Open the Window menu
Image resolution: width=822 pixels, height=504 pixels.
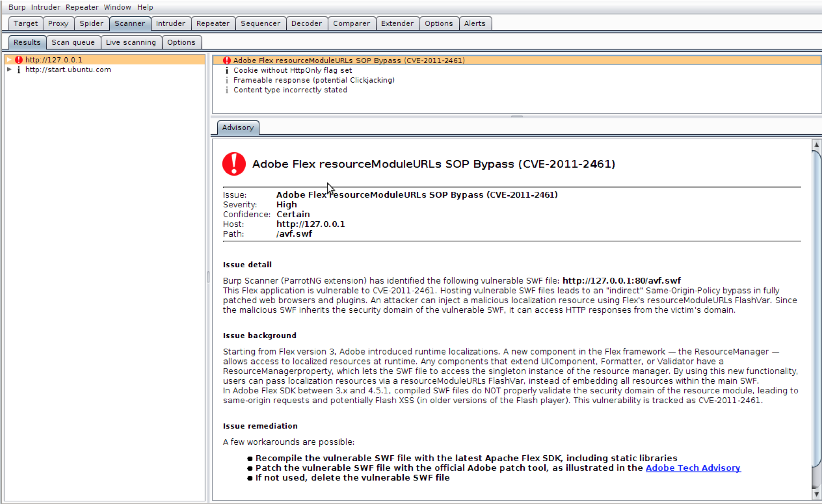[x=117, y=7]
